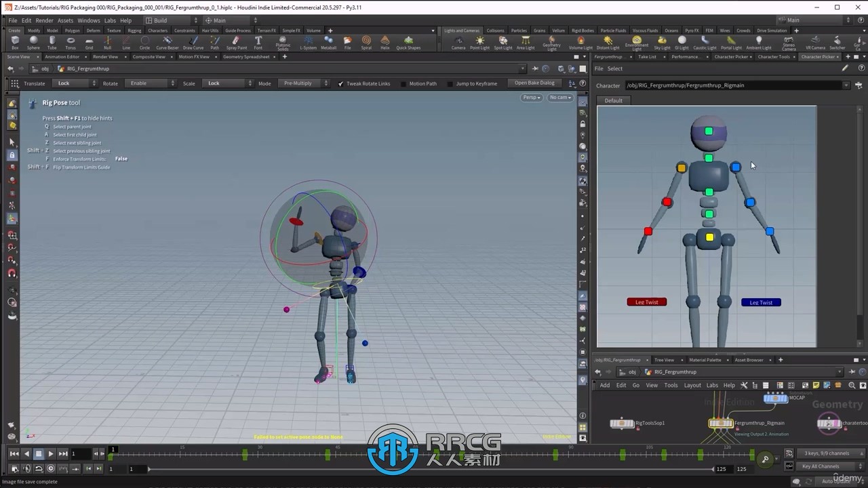
Task: Add an Area Light from shelf
Action: [x=526, y=43]
